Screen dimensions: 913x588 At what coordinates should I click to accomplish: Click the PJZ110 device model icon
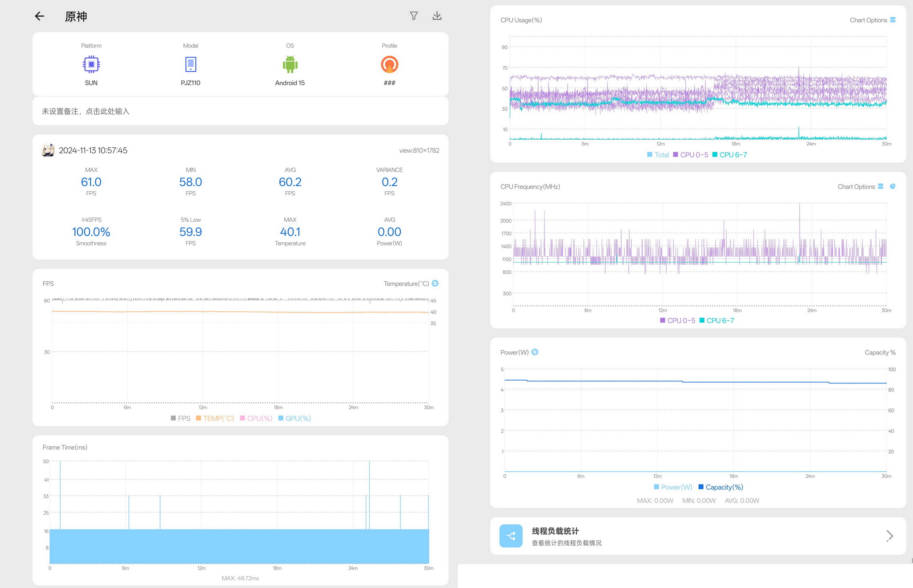pos(191,64)
